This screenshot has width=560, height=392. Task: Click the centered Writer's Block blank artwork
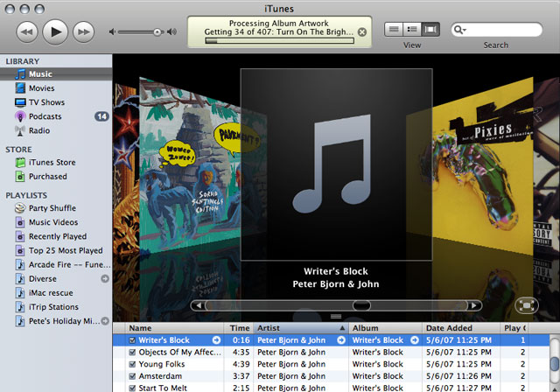[x=336, y=164]
